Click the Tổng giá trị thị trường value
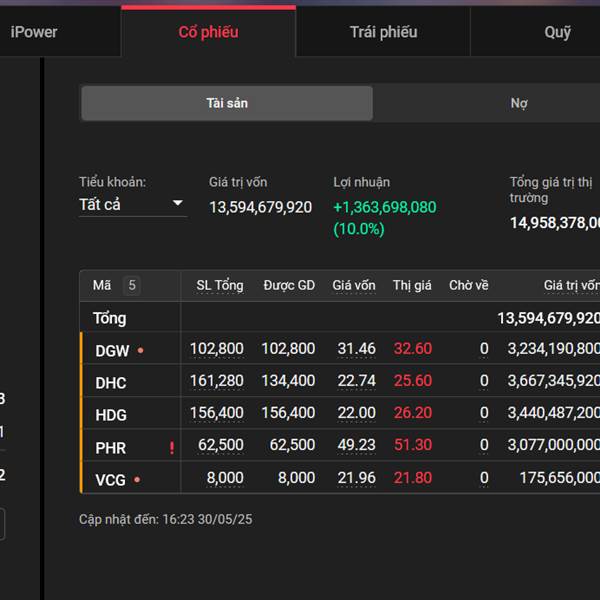The width and height of the screenshot is (600, 600). 555,223
